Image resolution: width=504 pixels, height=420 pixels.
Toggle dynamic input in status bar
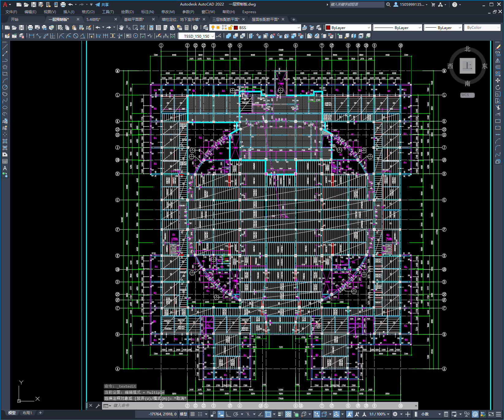click(x=221, y=414)
